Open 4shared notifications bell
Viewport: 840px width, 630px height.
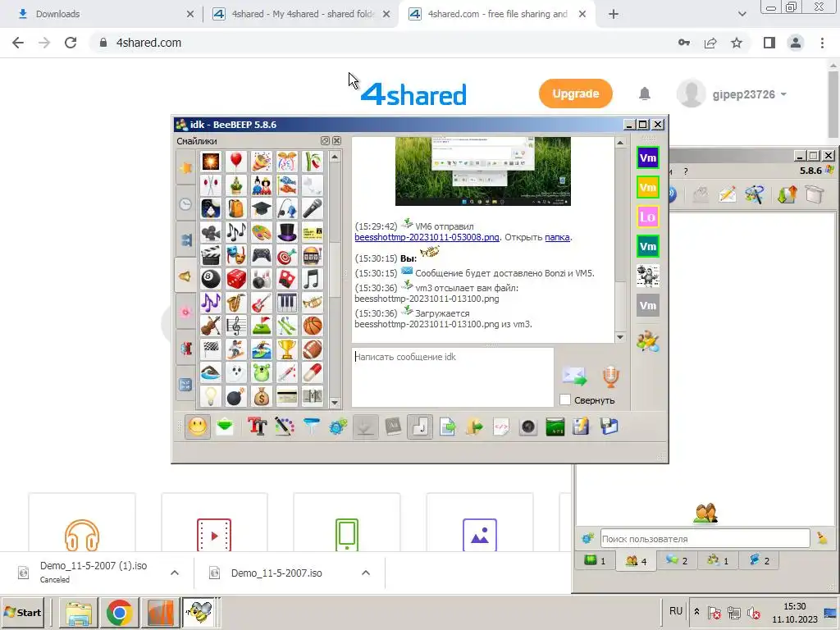(x=645, y=94)
